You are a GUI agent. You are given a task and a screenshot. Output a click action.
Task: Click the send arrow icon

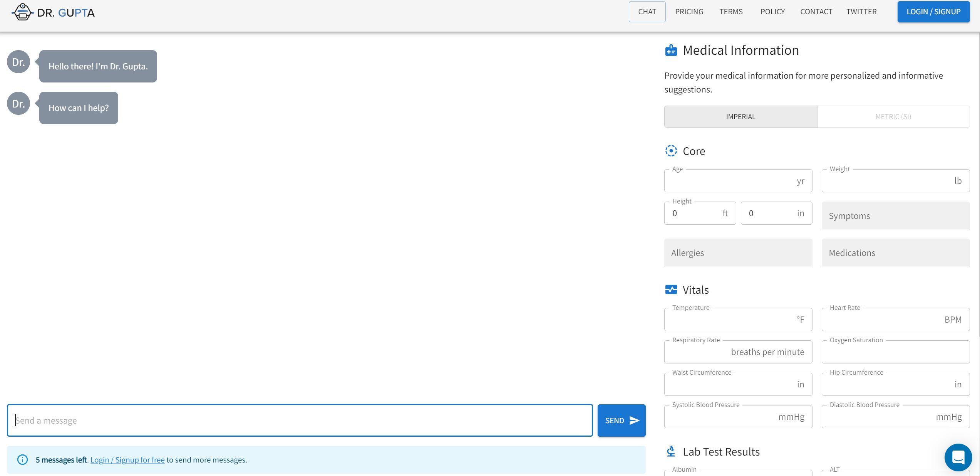(633, 420)
